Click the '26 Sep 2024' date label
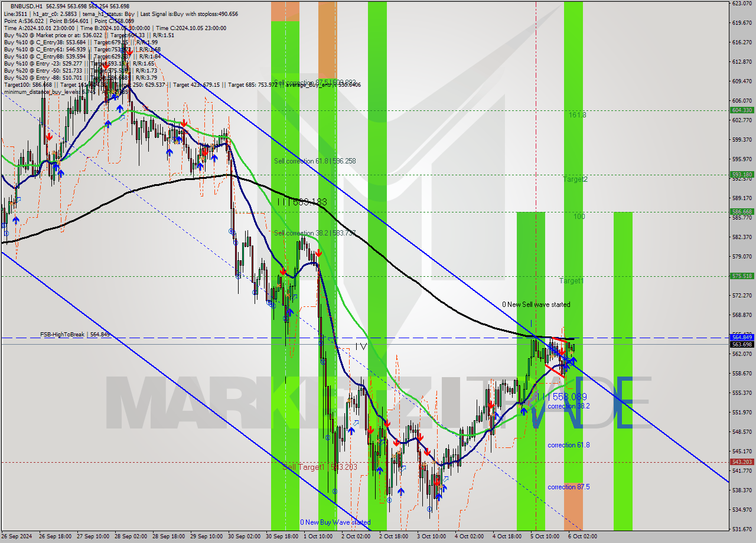This screenshot has width=756, height=543. tap(17, 537)
